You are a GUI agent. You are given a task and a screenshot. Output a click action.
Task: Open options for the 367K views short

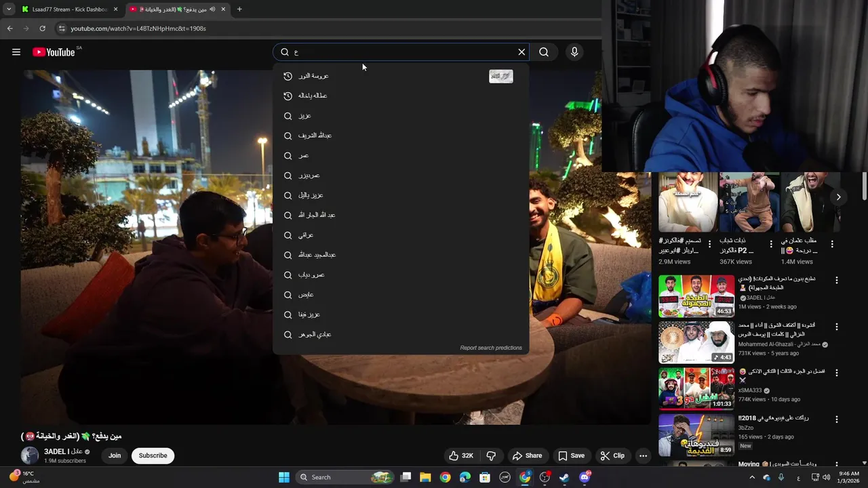pyautogui.click(x=771, y=244)
